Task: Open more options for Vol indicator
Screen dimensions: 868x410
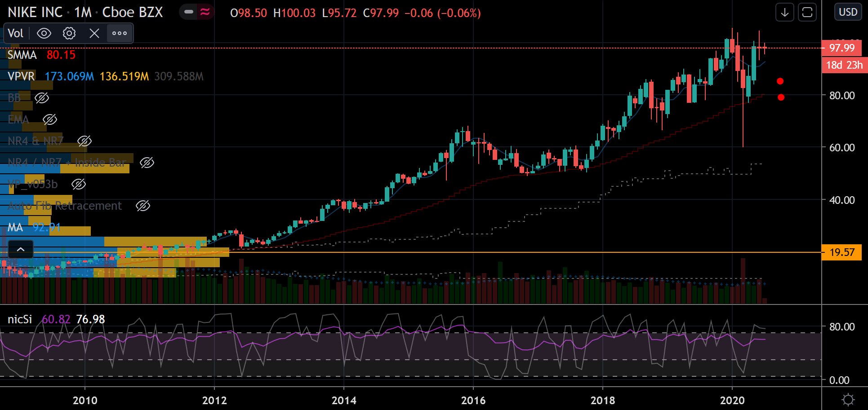Action: coord(120,33)
